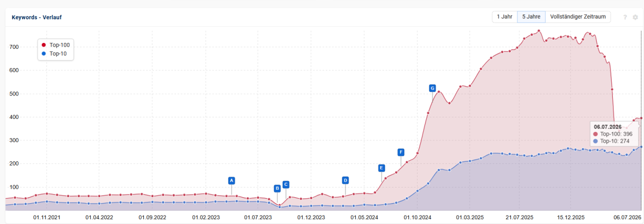644x224 pixels.
Task: Select the 1 Jahr time range
Action: tap(504, 17)
